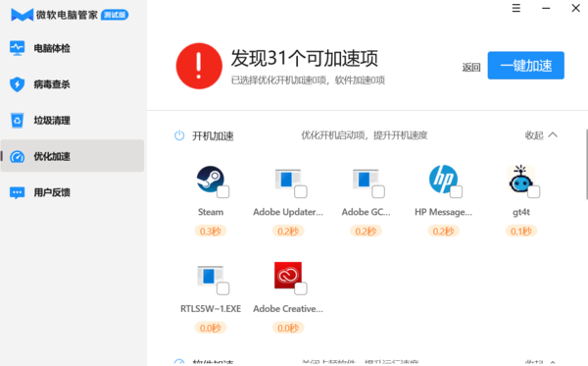This screenshot has width=588, height=366.
Task: Click the Adobe GC app icon
Action: tap(366, 179)
